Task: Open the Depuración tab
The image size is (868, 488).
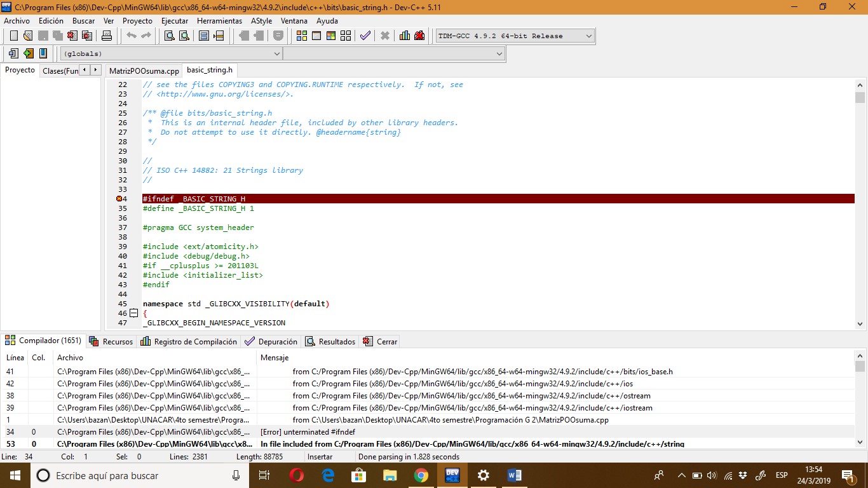Action: click(271, 341)
